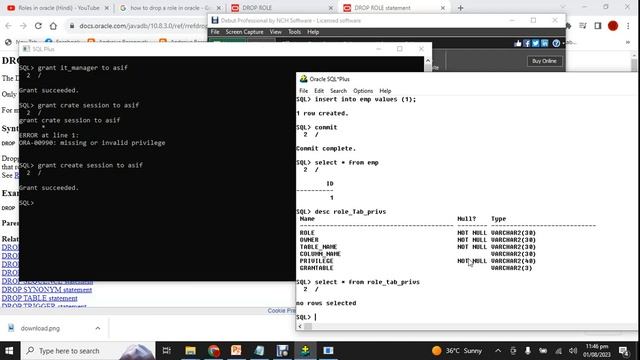Click Chrome's forward navigation arrow
The width and height of the screenshot is (640, 360).
coord(23,26)
